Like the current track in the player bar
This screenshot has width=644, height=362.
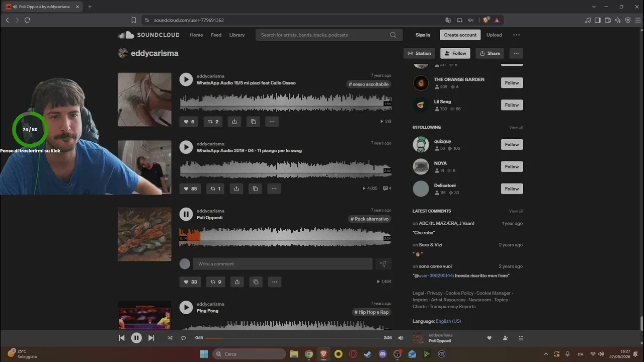click(x=489, y=338)
